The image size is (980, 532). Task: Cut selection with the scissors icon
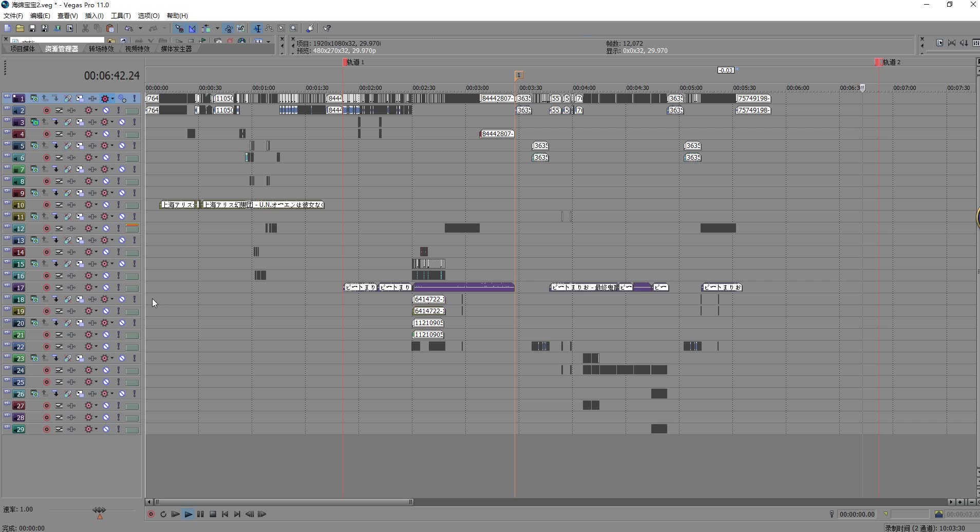[85, 28]
